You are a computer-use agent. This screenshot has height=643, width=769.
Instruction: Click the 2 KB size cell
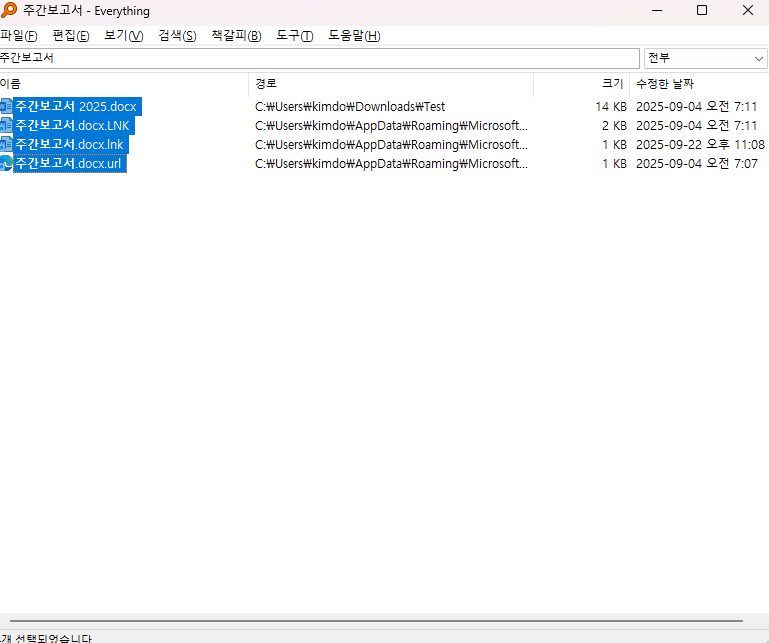click(614, 126)
